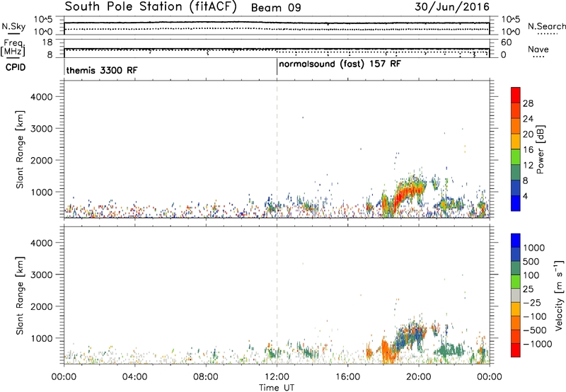Click the orange negative velocity patch near 18:00 UT

click(x=387, y=351)
